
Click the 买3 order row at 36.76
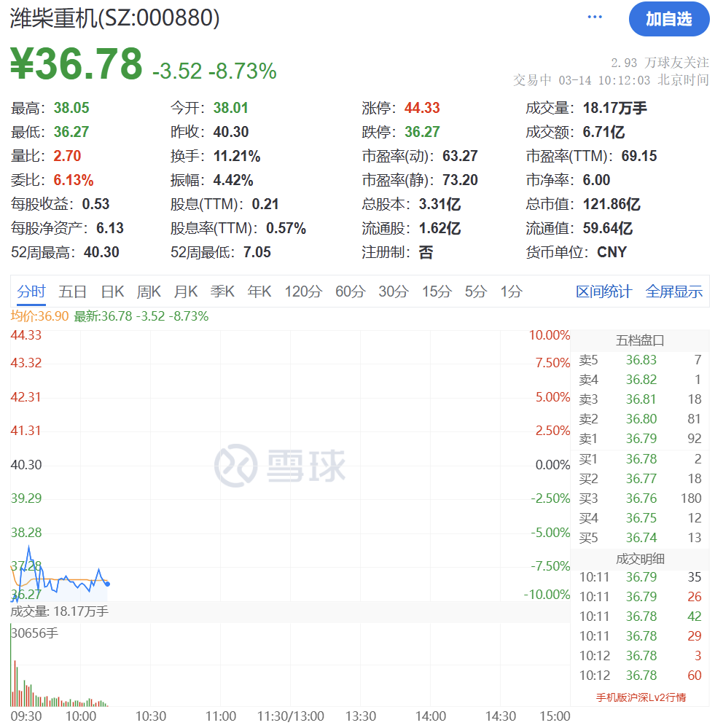(x=640, y=498)
